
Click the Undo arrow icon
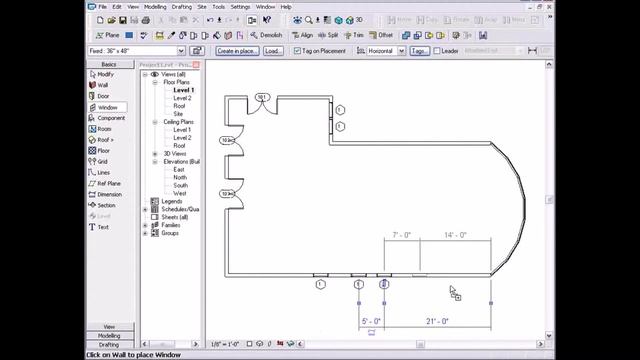[210, 20]
